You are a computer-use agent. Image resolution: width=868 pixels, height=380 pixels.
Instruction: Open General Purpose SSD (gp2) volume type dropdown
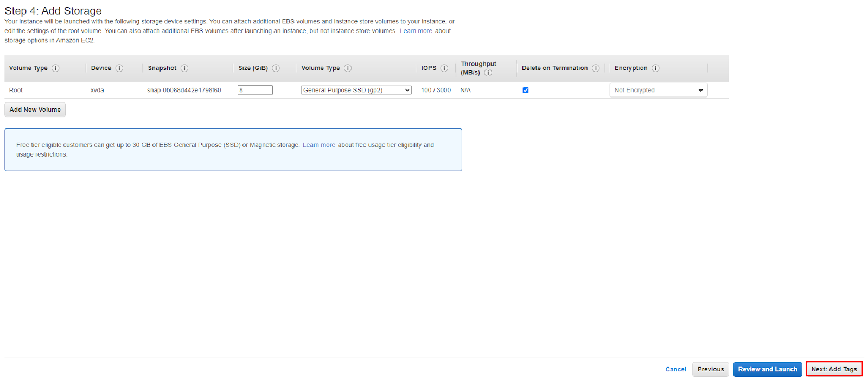coord(356,90)
